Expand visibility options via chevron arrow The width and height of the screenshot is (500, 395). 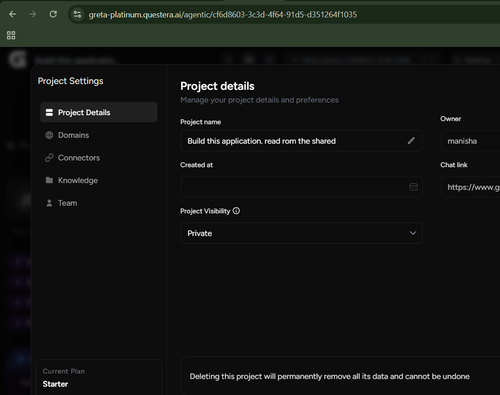point(413,233)
